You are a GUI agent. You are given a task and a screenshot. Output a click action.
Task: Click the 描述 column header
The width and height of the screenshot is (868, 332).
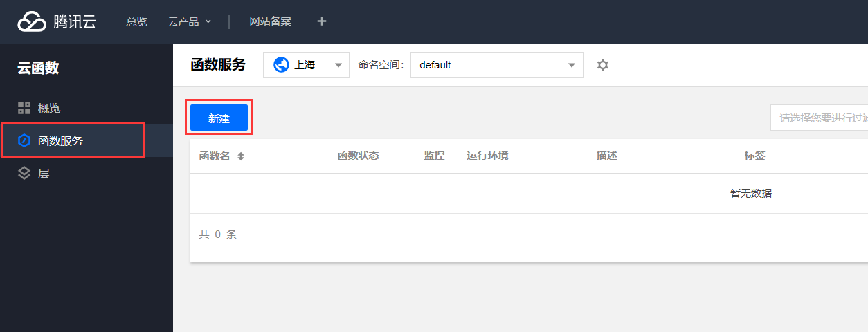click(x=607, y=156)
